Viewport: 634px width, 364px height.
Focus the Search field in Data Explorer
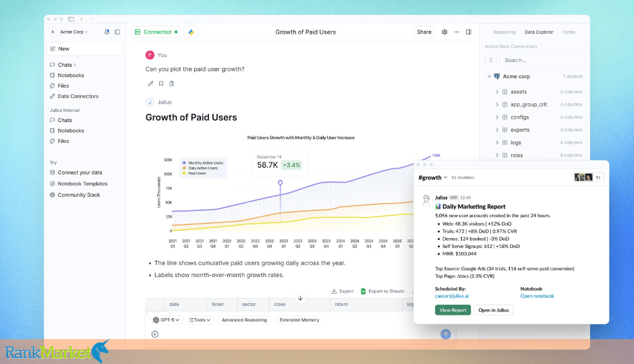542,60
